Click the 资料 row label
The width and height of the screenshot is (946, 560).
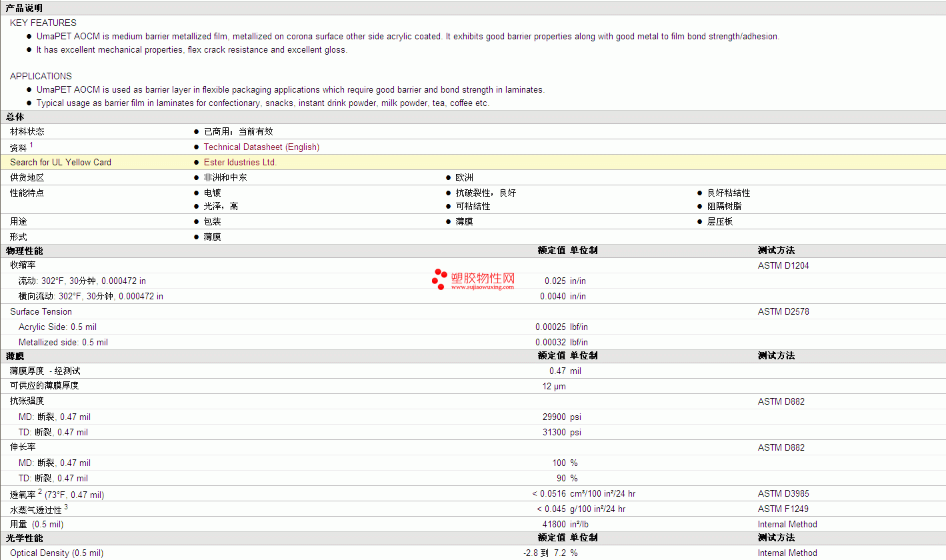pyautogui.click(x=19, y=147)
